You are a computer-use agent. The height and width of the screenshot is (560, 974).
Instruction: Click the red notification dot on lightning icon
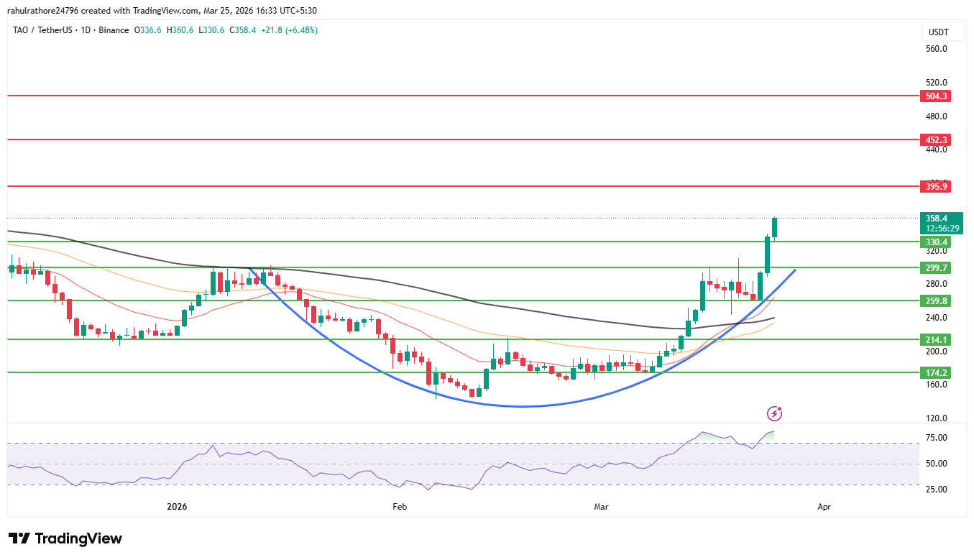(781, 407)
